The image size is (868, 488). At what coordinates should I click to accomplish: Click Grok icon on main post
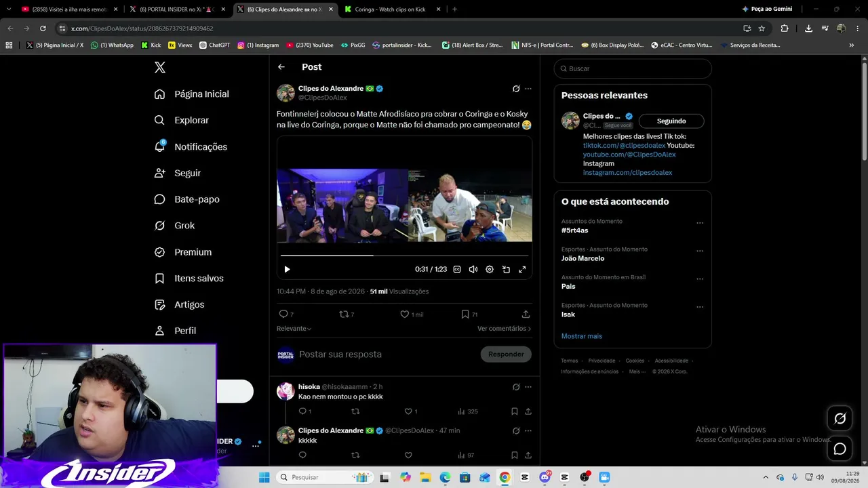tap(516, 89)
